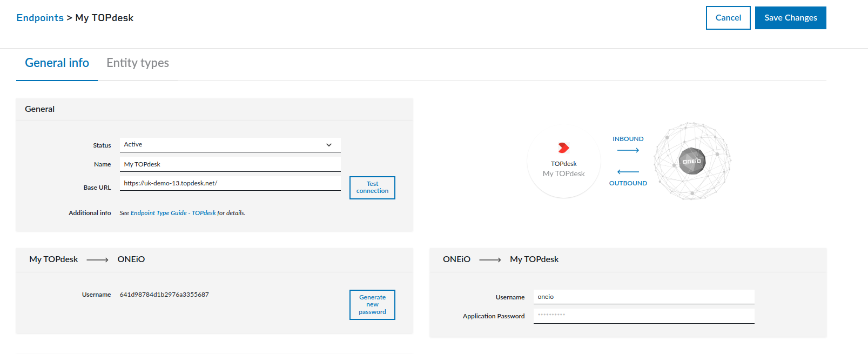
Task: Click the red TOPdesk logo icon
Action: pyautogui.click(x=563, y=148)
